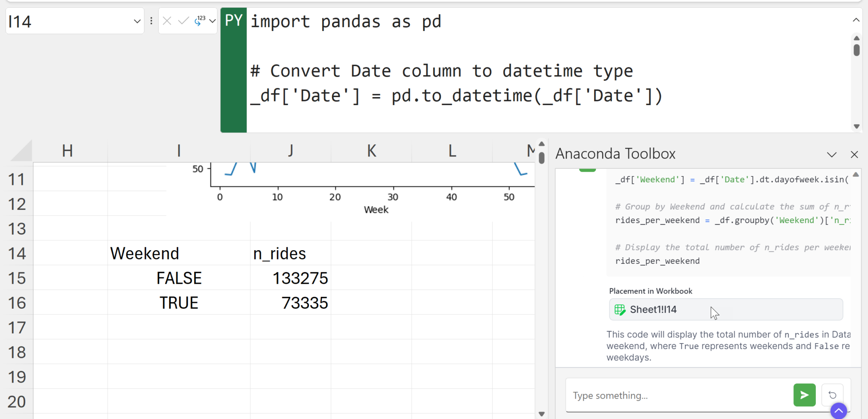Image resolution: width=868 pixels, height=419 pixels.
Task: Select row 17 header
Action: [x=17, y=327]
